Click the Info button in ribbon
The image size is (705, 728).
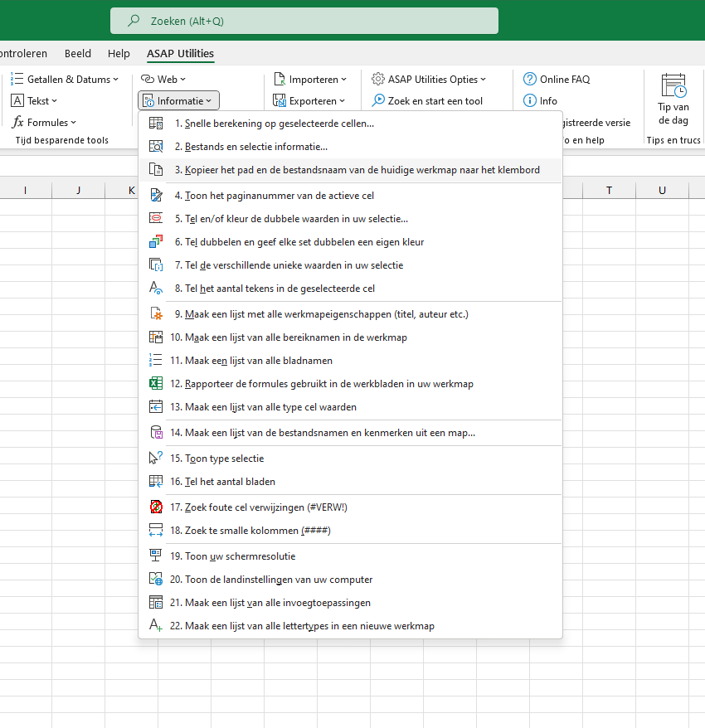point(540,101)
